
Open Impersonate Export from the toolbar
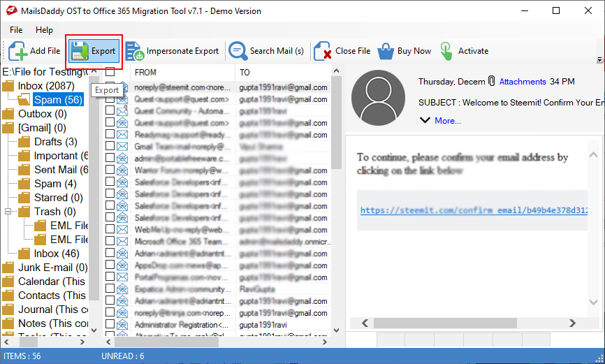click(172, 51)
